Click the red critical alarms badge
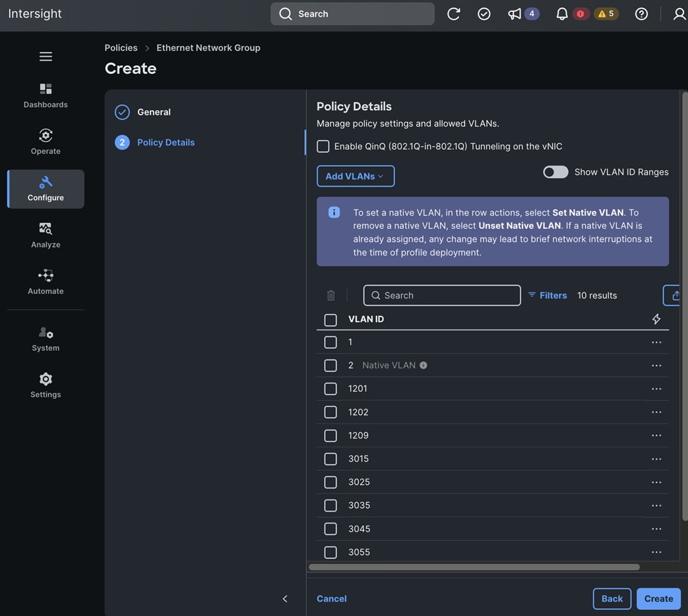The image size is (688, 616). tap(580, 14)
